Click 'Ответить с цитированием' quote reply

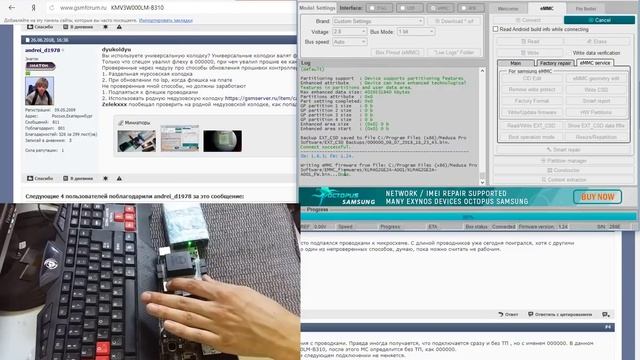[560, 314]
